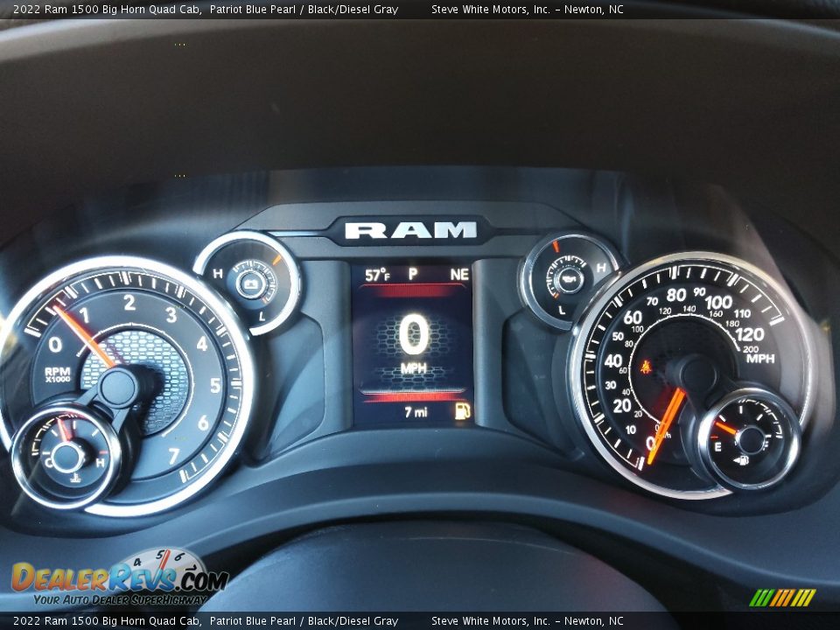Click the DealerRevs.com logo
Image resolution: width=840 pixels, height=630 pixels.
120,577
